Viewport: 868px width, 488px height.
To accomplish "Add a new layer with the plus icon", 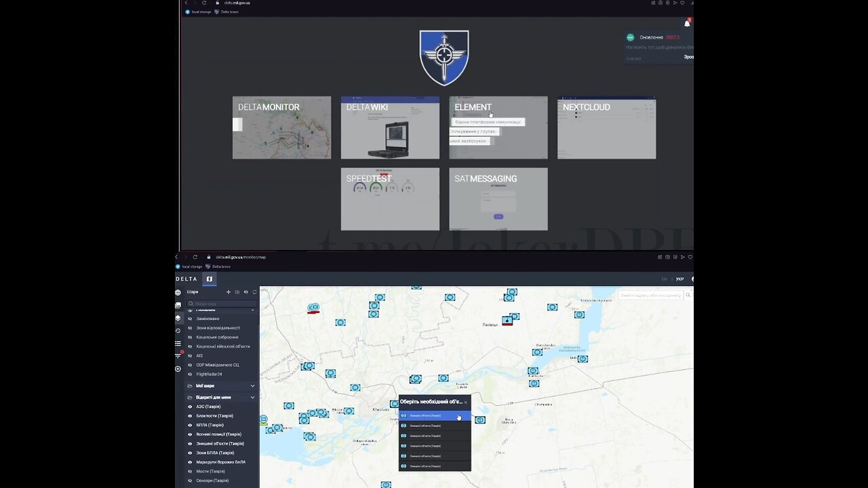I will 229,292.
